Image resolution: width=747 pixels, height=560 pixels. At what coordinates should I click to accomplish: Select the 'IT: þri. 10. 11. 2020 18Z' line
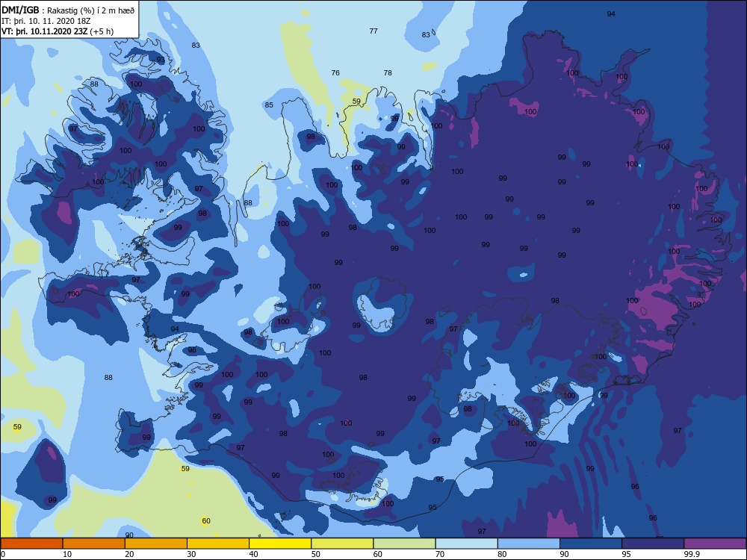click(46, 21)
